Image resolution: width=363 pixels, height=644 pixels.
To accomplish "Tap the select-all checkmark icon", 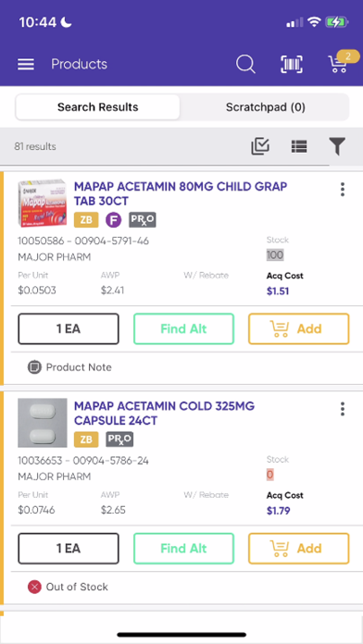I will point(260,146).
